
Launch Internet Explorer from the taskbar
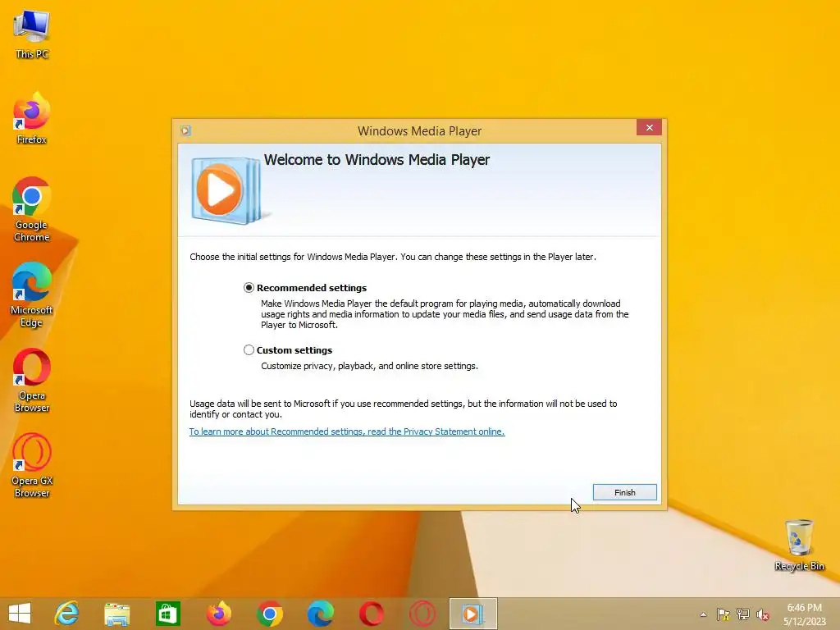coord(66,614)
